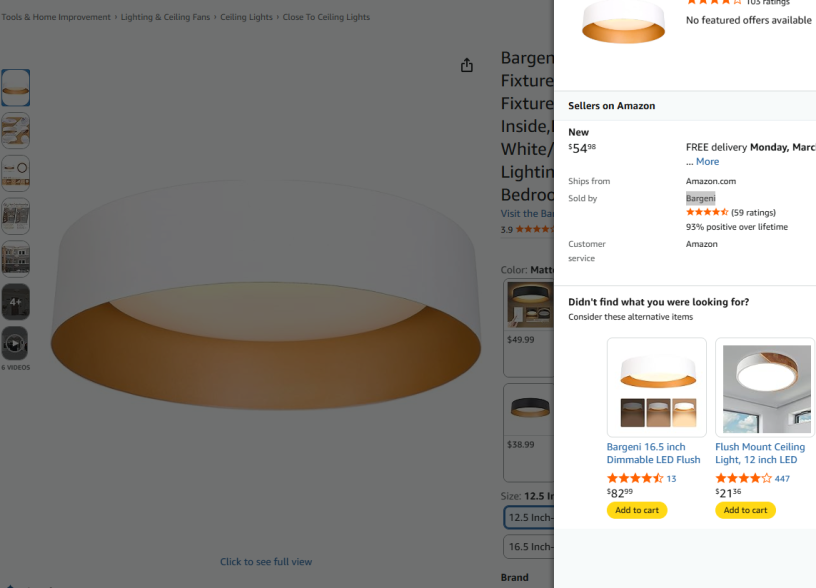Click star rating of Bargeni 16.5 inch item

(x=635, y=479)
